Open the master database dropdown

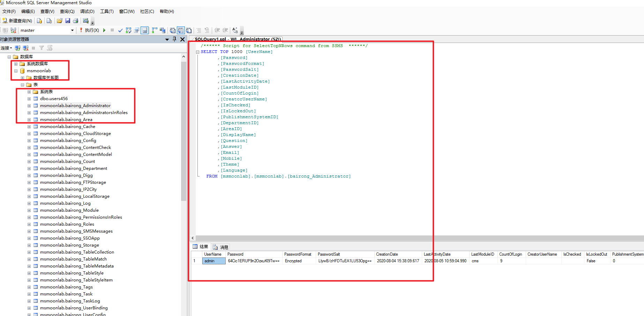click(x=72, y=30)
